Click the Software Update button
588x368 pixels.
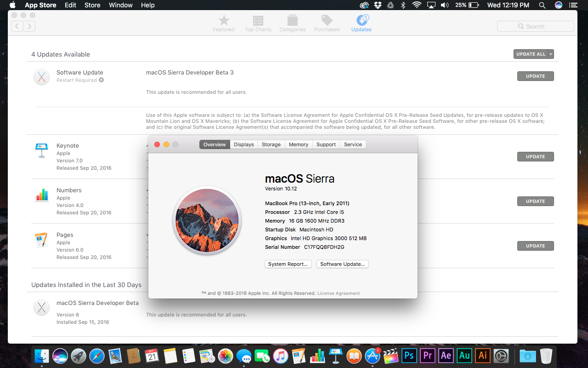pos(343,264)
